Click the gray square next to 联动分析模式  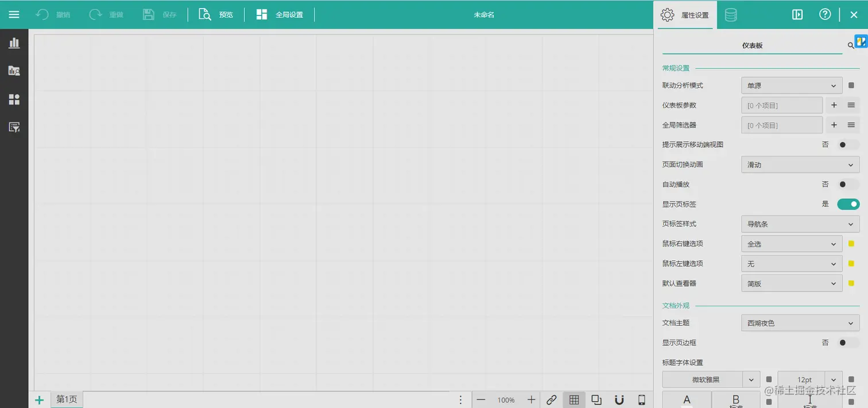pyautogui.click(x=851, y=86)
